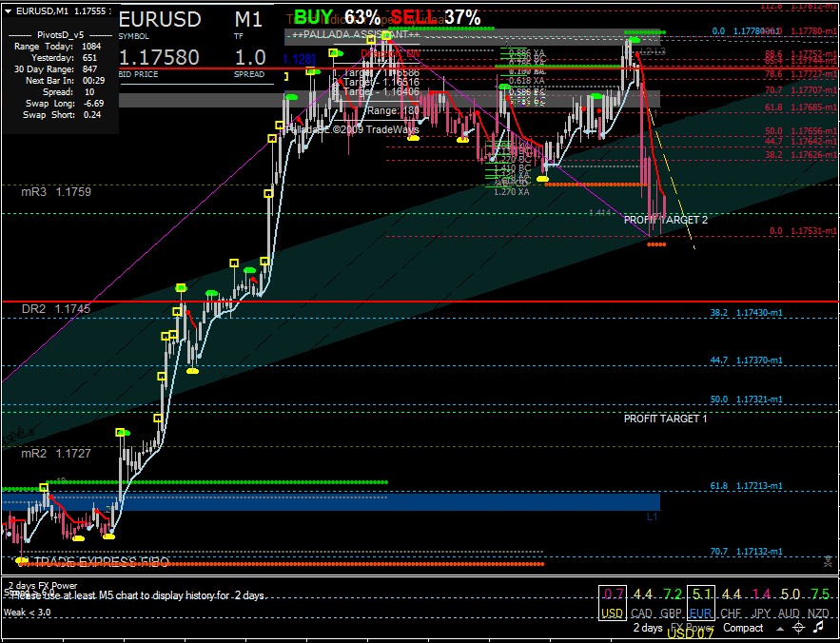Click the PalladaSE ©2009 TradeWays text
840x643 pixels.
click(353, 129)
